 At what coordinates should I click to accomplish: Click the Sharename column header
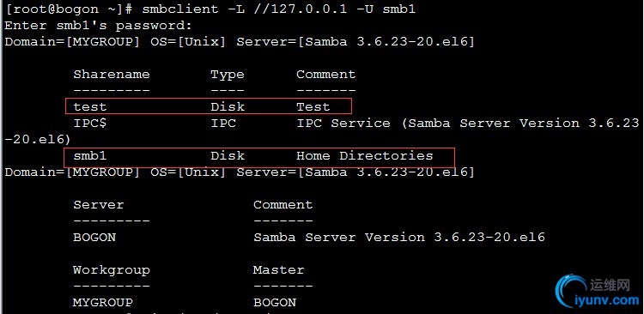click(112, 75)
